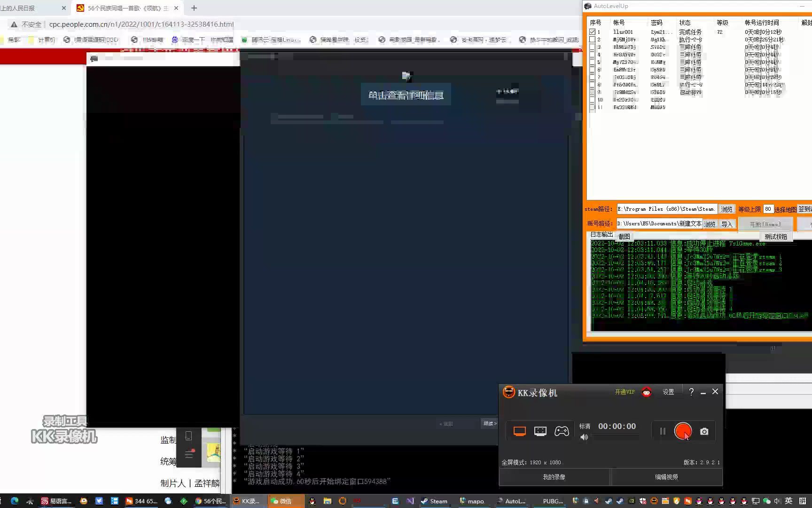Click the steam路径 input field
The height and width of the screenshot is (508, 812).
point(667,209)
